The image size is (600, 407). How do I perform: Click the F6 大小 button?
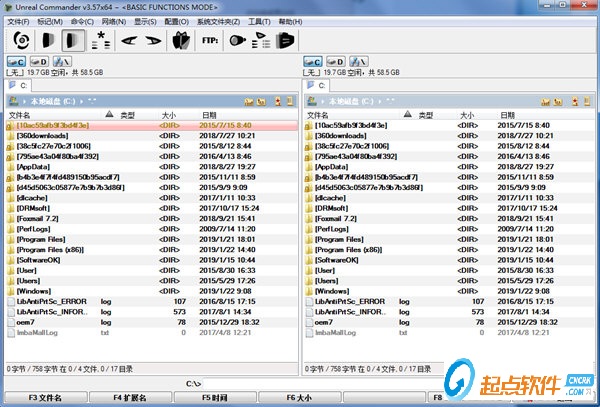[x=299, y=397]
